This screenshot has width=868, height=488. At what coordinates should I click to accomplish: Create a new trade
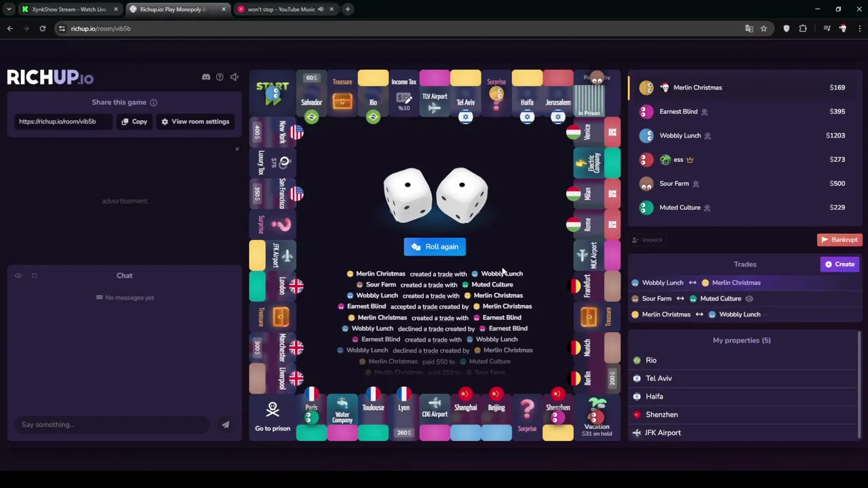[840, 264]
